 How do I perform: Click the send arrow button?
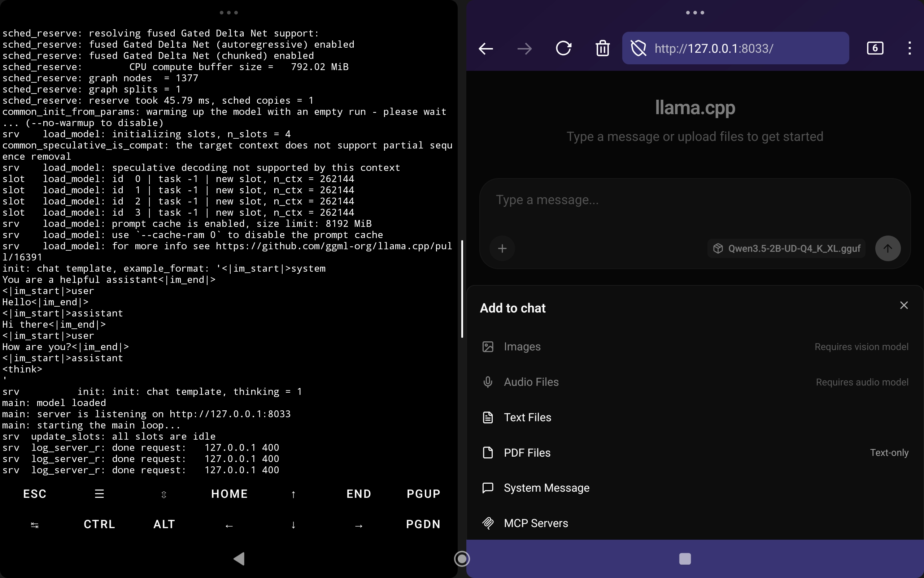[888, 249]
